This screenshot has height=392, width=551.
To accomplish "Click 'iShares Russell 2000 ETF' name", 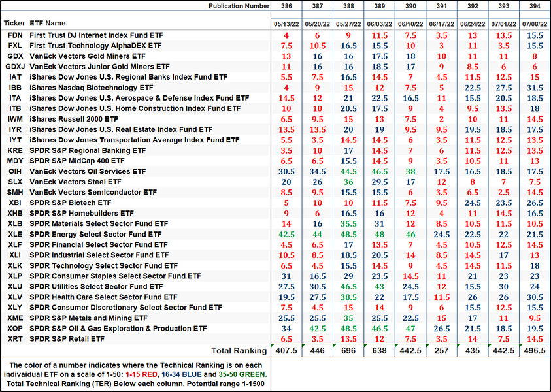I will point(74,119).
